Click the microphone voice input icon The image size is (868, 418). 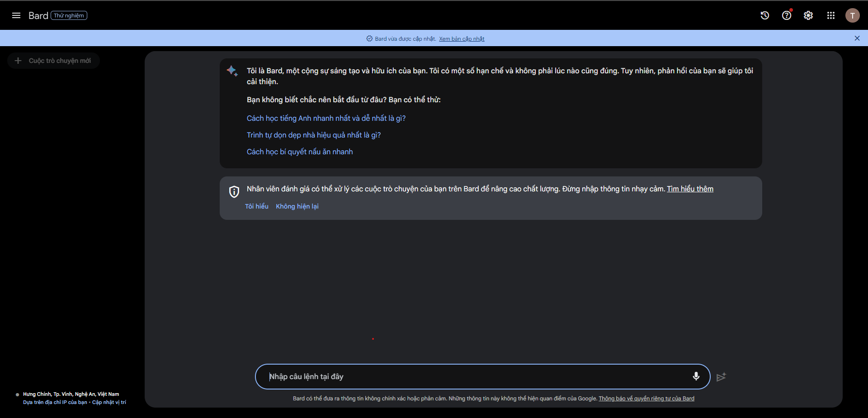point(696,376)
